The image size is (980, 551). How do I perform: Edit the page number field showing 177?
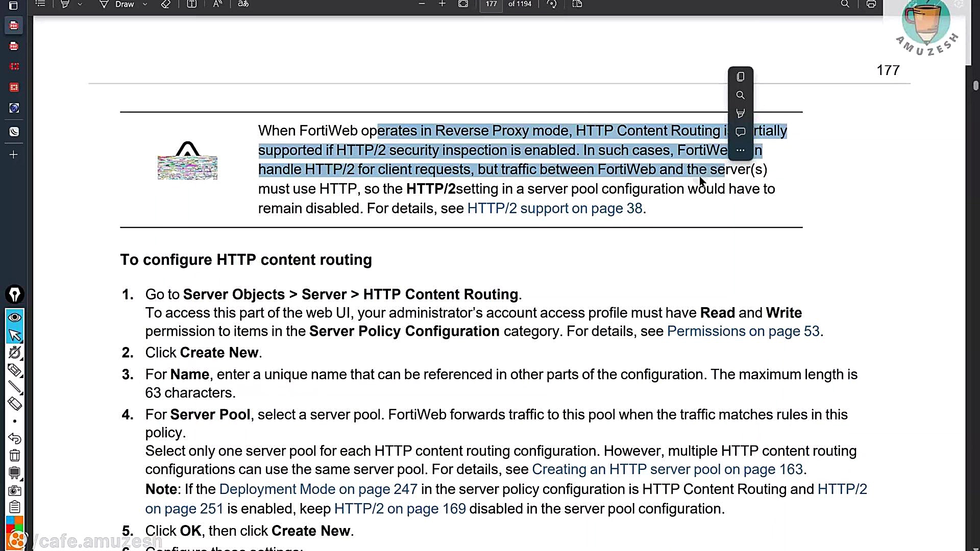point(491,4)
